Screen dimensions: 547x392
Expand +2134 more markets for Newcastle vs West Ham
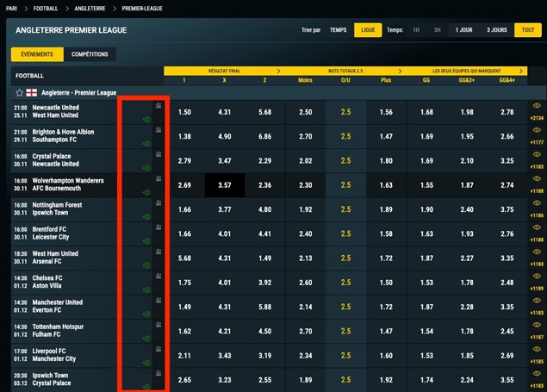(537, 118)
